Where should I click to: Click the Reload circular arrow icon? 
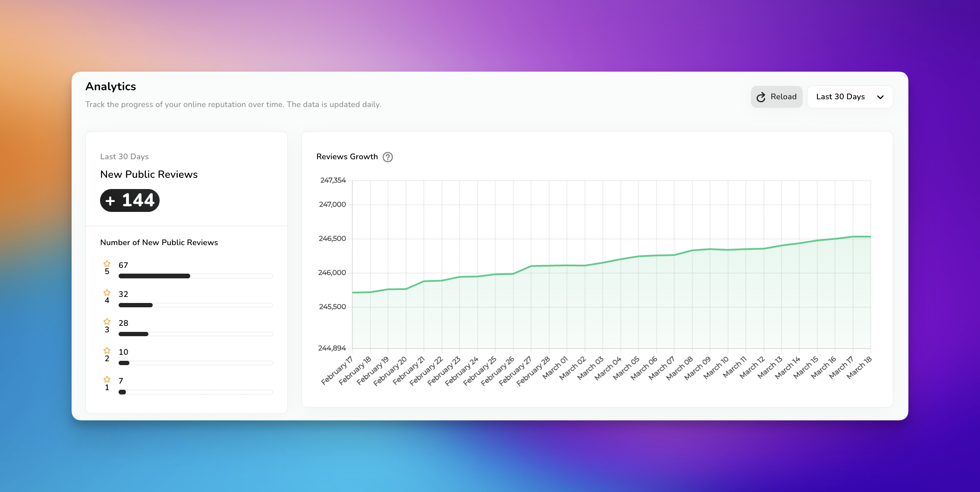tap(761, 97)
